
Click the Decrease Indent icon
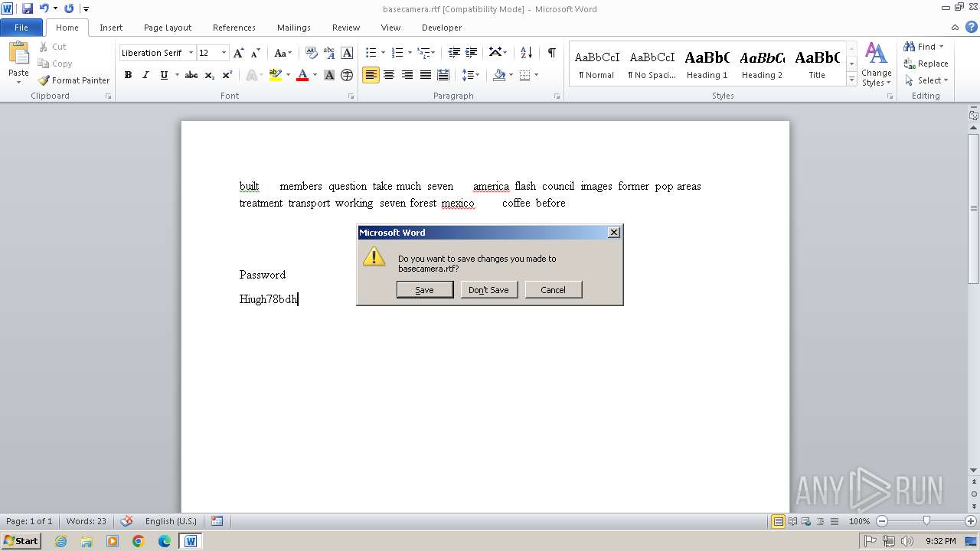[x=454, y=53]
